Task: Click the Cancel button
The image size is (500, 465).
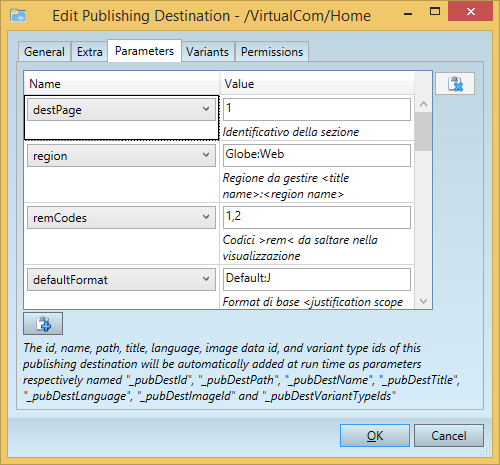Action: click(449, 435)
